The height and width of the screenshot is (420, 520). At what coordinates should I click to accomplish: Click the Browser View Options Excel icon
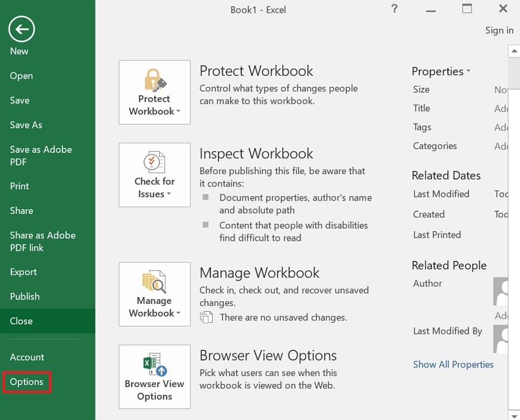coord(155,364)
